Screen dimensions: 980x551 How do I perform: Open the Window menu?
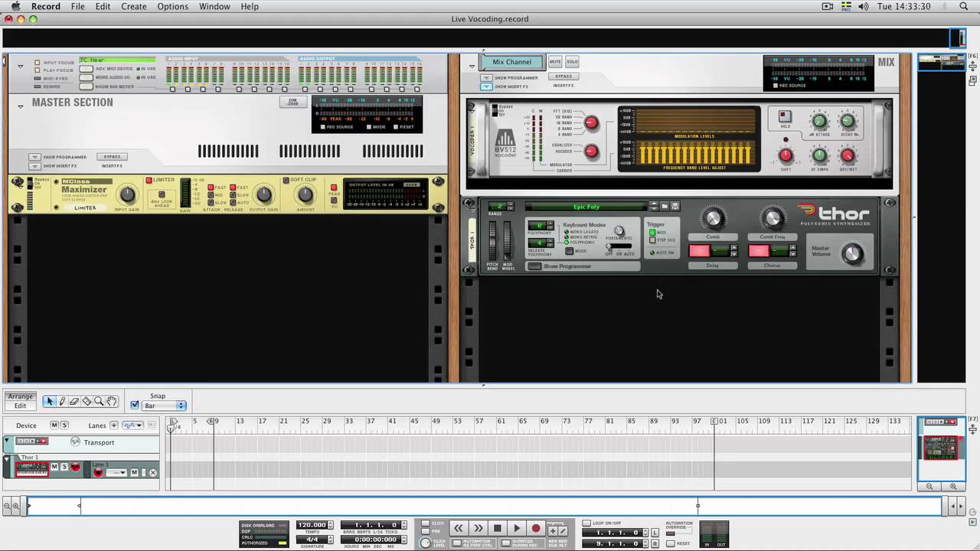pyautogui.click(x=214, y=6)
